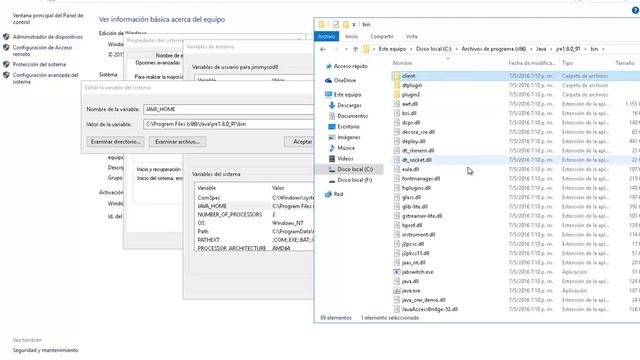Viewport: 640px width, 360px height.
Task: Select dt_socket.dll file
Action: pyautogui.click(x=416, y=160)
